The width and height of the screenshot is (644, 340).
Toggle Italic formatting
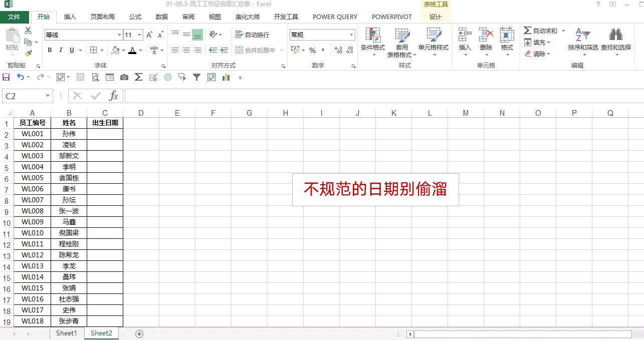point(61,50)
